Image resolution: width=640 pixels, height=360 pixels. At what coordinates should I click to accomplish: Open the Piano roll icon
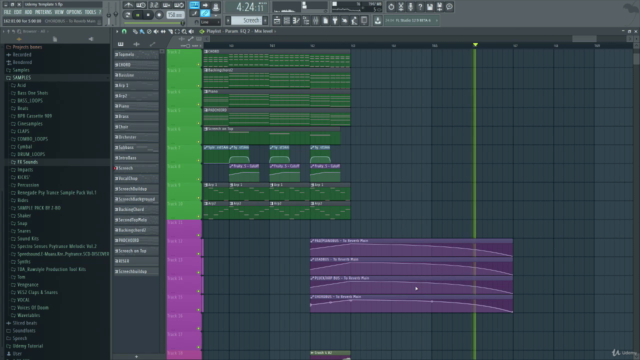pyautogui.click(x=296, y=20)
